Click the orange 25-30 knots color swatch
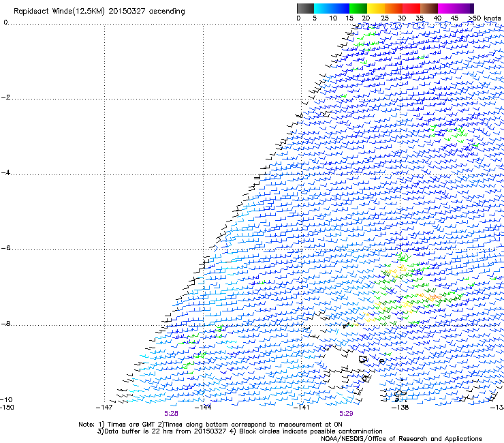Screen dimensions: 504x443 pos(394,8)
